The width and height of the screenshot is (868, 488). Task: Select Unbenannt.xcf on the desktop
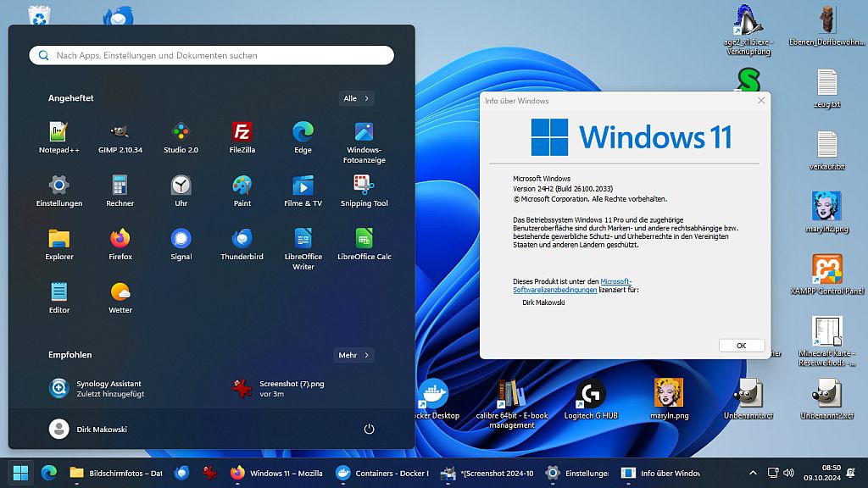(x=748, y=399)
